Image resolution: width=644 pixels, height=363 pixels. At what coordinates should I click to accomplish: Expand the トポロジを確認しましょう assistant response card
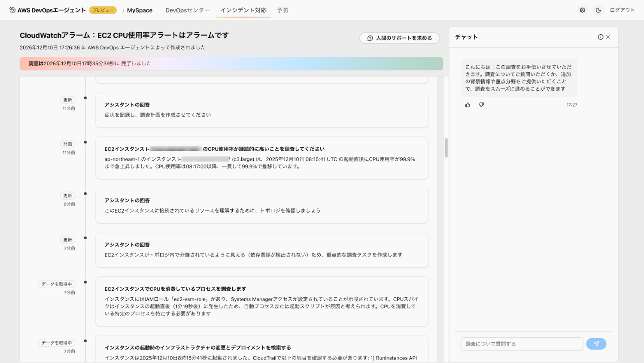pyautogui.click(x=261, y=205)
